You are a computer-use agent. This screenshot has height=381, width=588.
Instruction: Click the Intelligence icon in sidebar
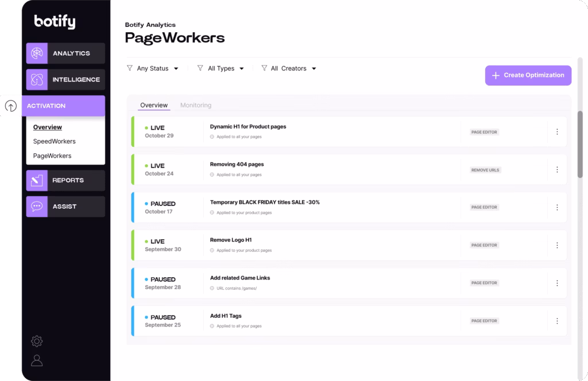37,80
